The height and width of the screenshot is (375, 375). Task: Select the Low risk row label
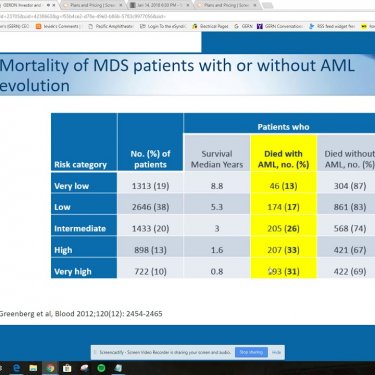(x=84, y=204)
